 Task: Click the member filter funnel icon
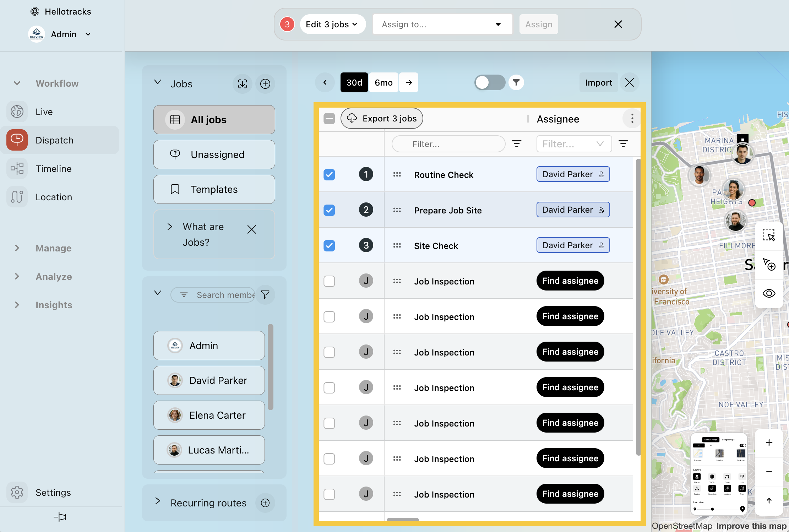tap(265, 294)
